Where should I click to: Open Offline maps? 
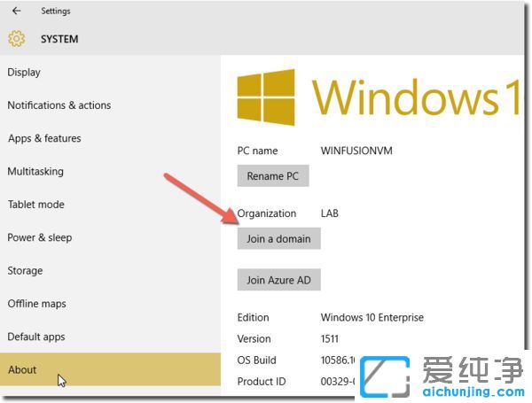coord(110,304)
